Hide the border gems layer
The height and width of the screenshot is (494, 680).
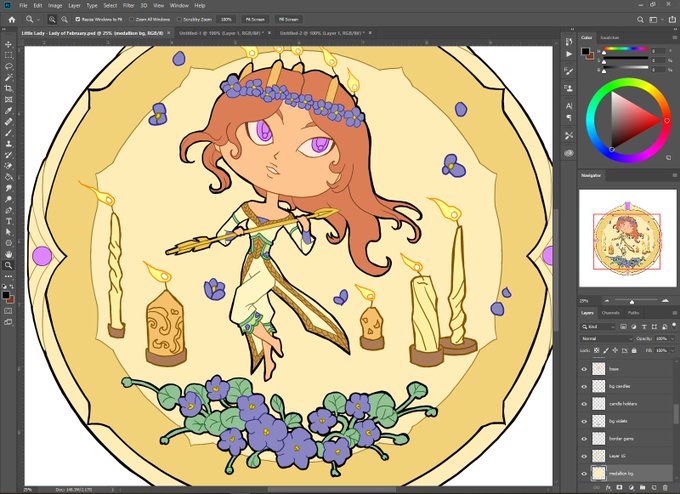coord(584,439)
